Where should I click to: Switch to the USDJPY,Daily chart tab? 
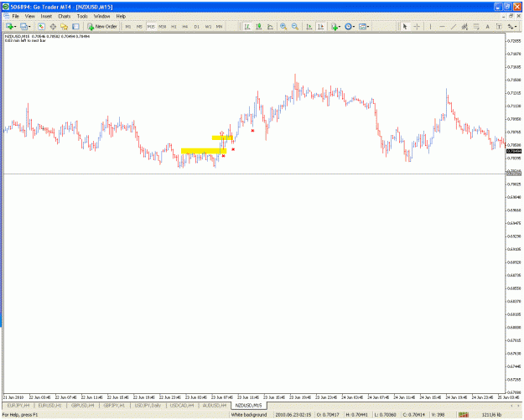coord(148,405)
